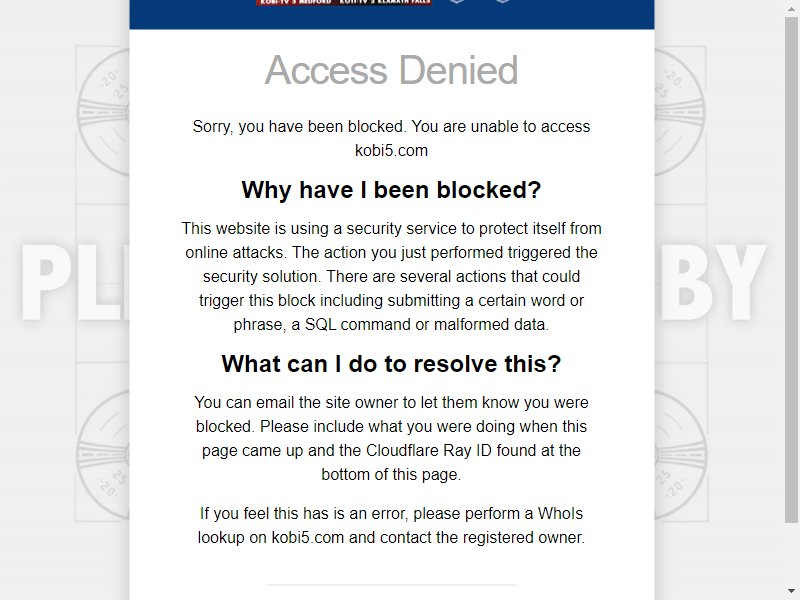Click the KOBI-TV 5 Medford logo banner
This screenshot has height=600, width=800.
(x=295, y=3)
